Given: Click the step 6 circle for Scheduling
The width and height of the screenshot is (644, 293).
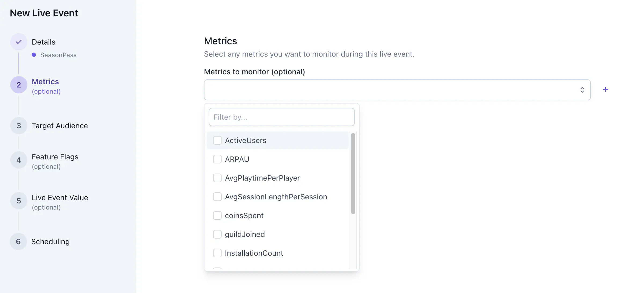Looking at the screenshot, I should [18, 241].
